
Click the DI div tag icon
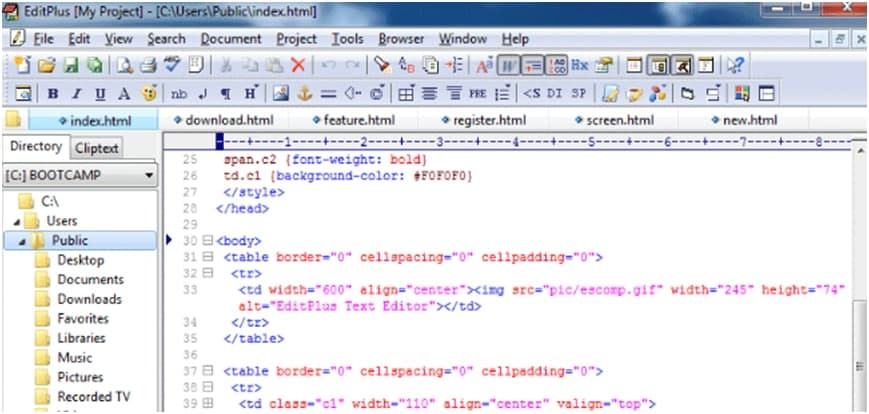[x=554, y=94]
